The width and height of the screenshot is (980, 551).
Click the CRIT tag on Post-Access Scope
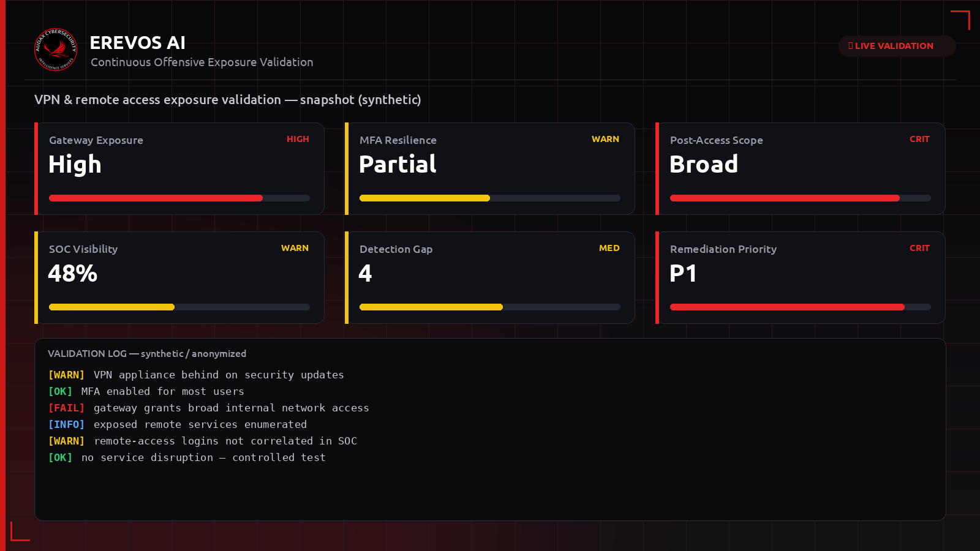click(x=919, y=139)
